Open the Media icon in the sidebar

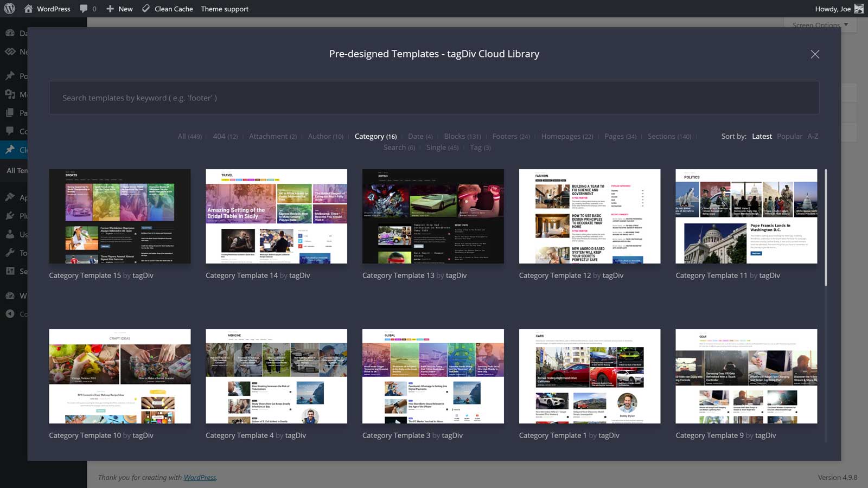10,94
